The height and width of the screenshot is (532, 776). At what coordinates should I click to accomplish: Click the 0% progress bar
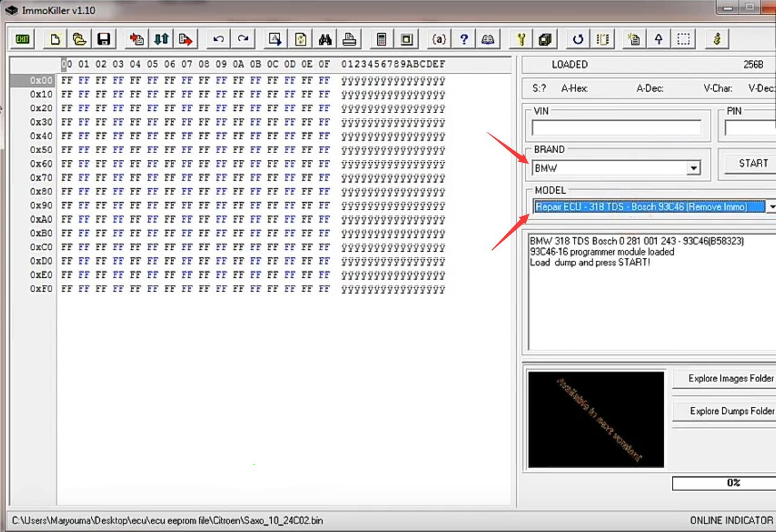[724, 483]
